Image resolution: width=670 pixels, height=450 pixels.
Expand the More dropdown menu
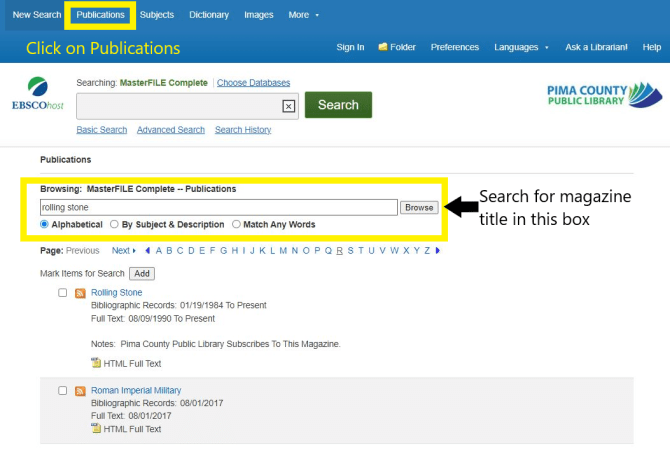click(304, 15)
